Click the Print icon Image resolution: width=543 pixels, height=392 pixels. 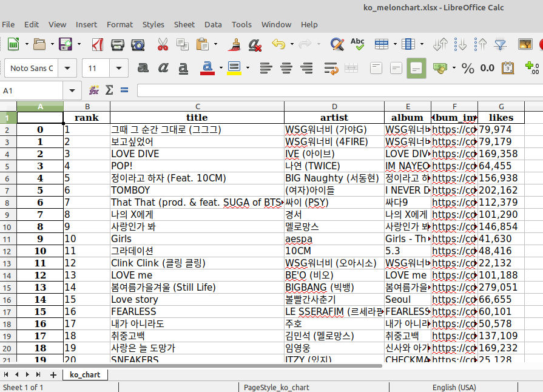117,44
